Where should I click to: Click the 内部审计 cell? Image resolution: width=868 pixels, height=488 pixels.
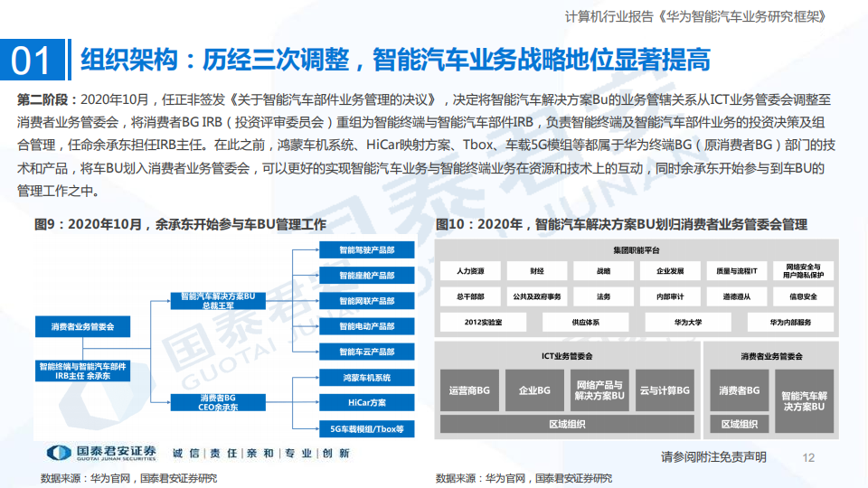click(670, 296)
